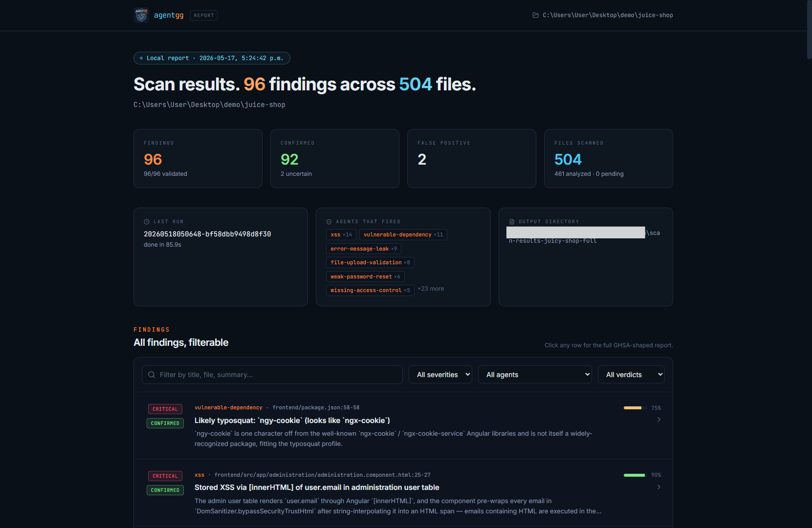Click the administration.component.html:25-27 file path
This screenshot has width=812, height=528.
click(x=323, y=475)
